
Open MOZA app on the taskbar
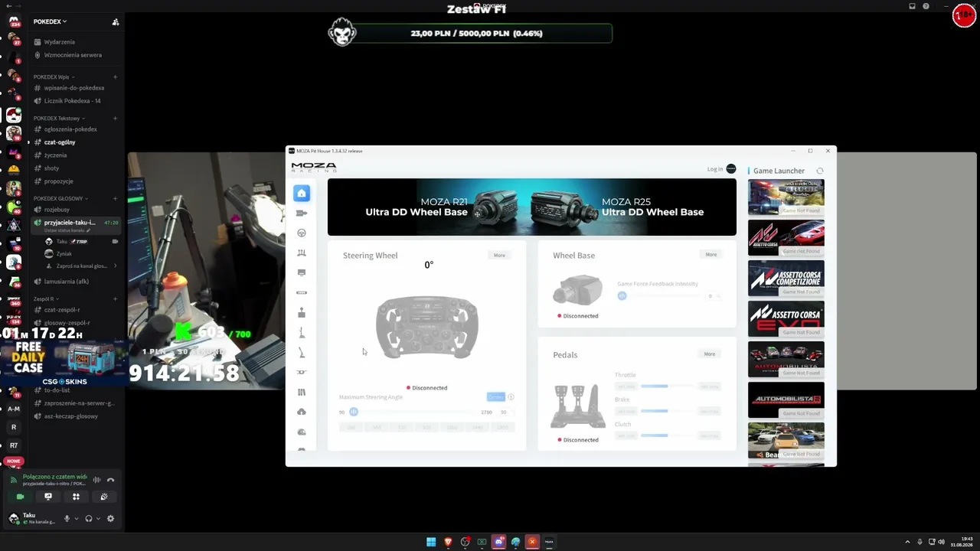[549, 543]
